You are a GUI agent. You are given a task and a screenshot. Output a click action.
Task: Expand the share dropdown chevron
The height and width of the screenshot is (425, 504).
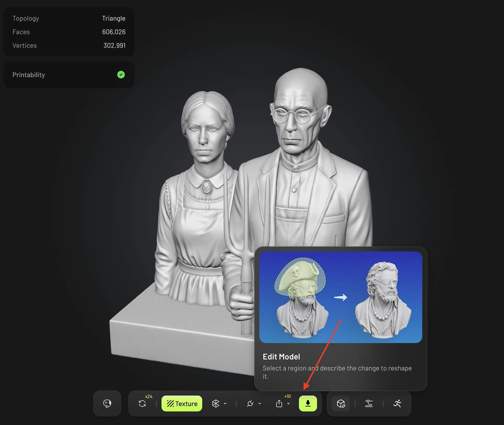tap(288, 404)
